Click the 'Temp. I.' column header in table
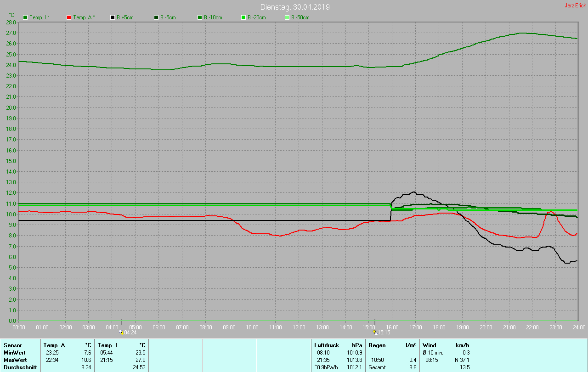The height and width of the screenshot is (372, 588). pyautogui.click(x=108, y=345)
